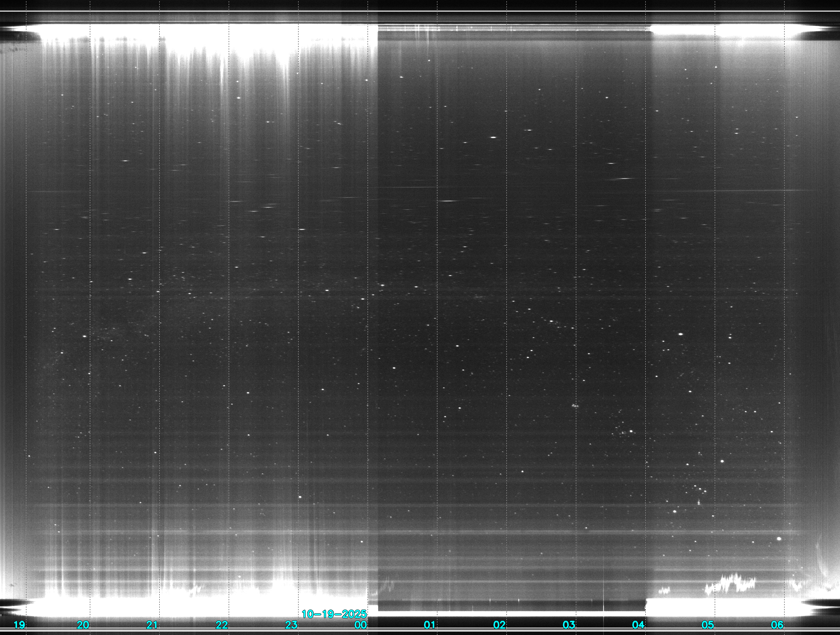Select the 05 hour label
This screenshot has height=635, width=840.
tap(708, 625)
